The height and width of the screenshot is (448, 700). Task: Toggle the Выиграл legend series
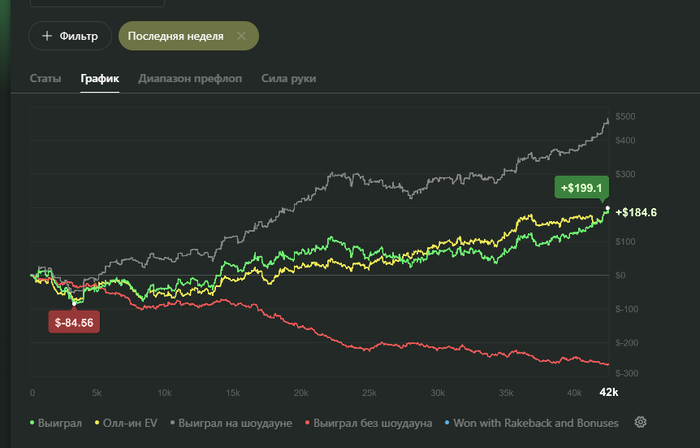56,423
